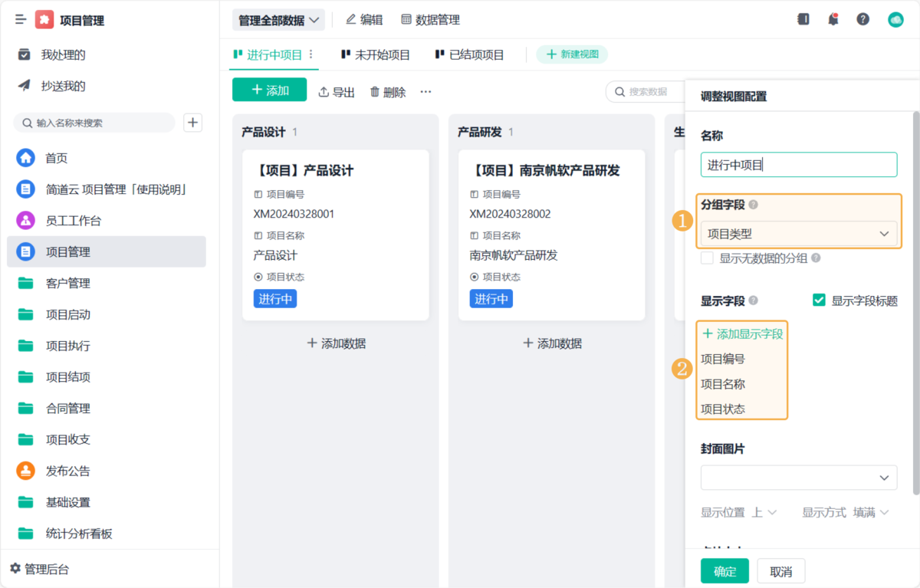The image size is (920, 588).
Task: Click 添加数据 under 产品设计 column
Action: coord(336,343)
